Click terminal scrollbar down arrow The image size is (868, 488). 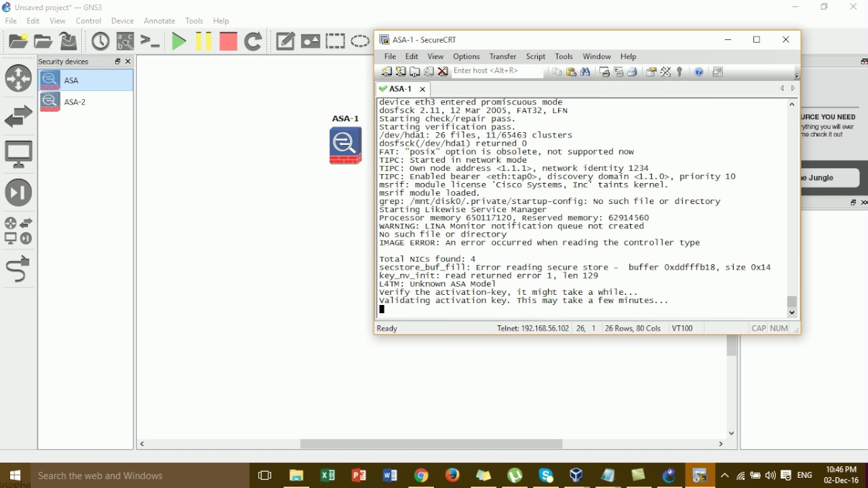pyautogui.click(x=791, y=312)
